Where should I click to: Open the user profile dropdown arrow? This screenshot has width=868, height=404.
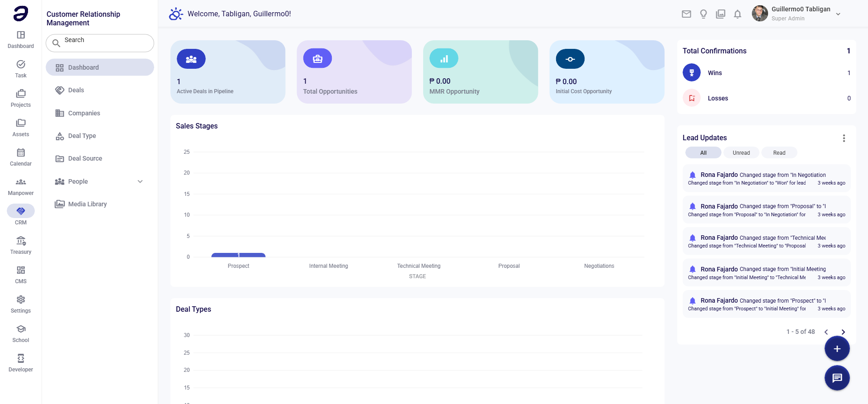tap(838, 14)
